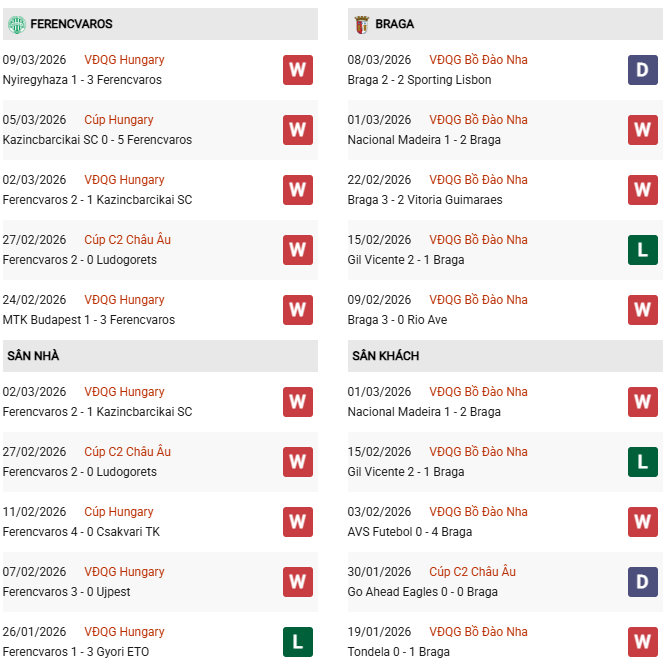Click the Braga club crest icon
Image resolution: width=666 pixels, height=663 pixels.
(x=360, y=23)
